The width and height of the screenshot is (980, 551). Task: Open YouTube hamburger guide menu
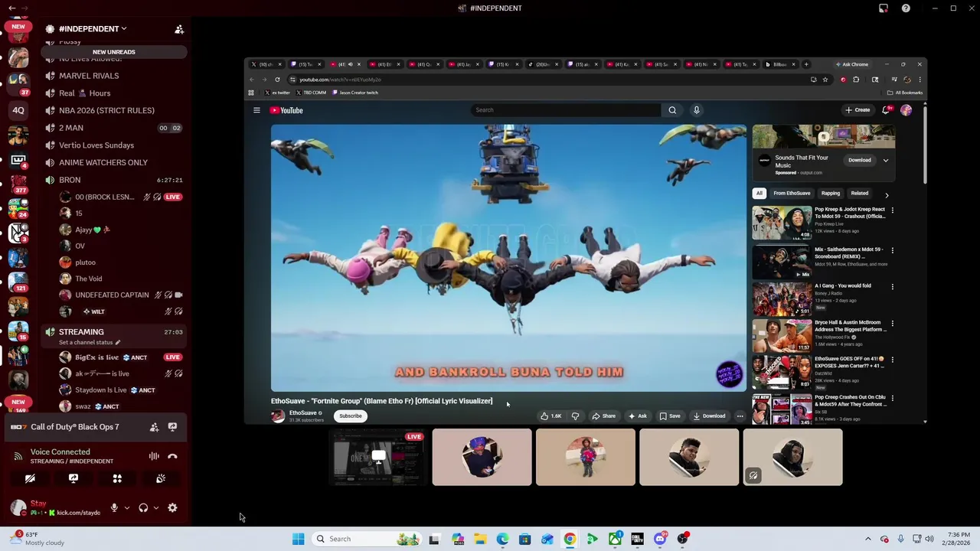pos(256,110)
